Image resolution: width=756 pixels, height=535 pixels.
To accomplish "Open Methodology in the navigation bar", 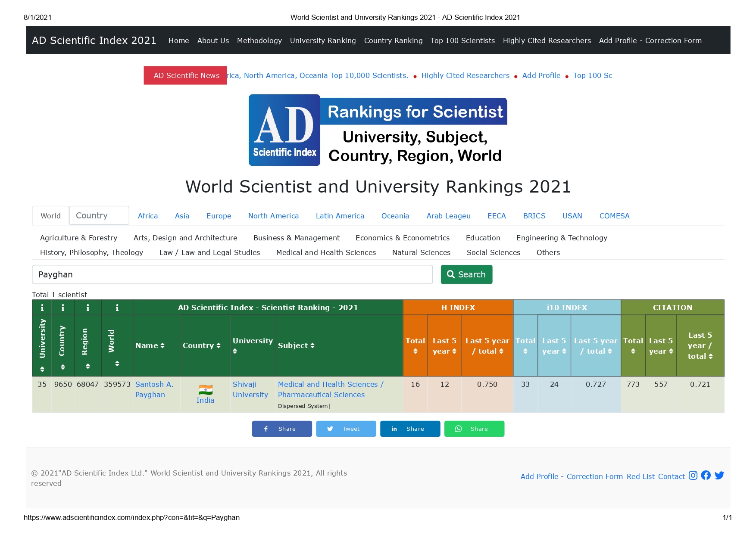I will click(x=259, y=40).
